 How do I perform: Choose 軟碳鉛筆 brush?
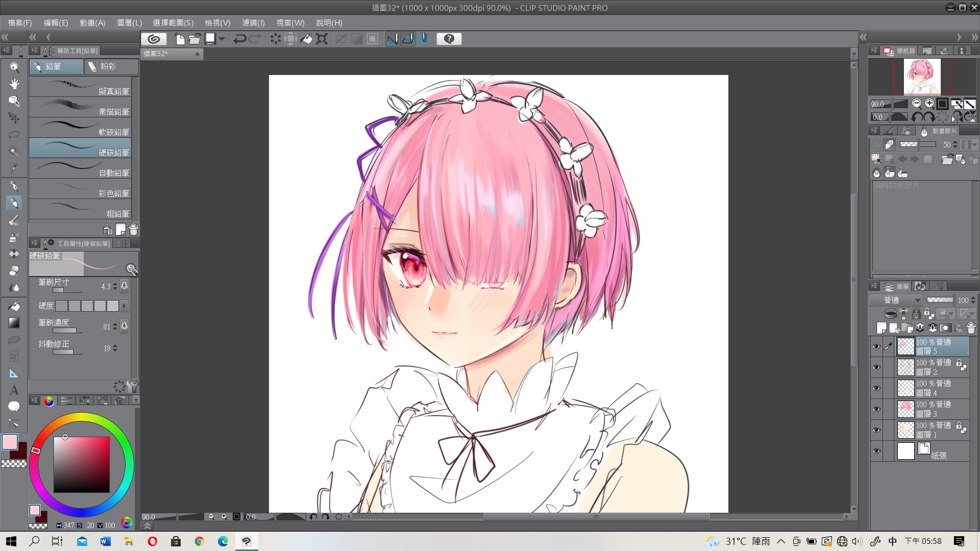[80, 128]
